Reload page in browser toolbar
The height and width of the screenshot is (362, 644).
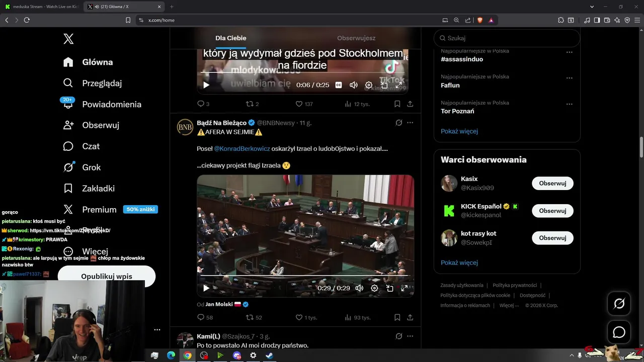pos(27,20)
